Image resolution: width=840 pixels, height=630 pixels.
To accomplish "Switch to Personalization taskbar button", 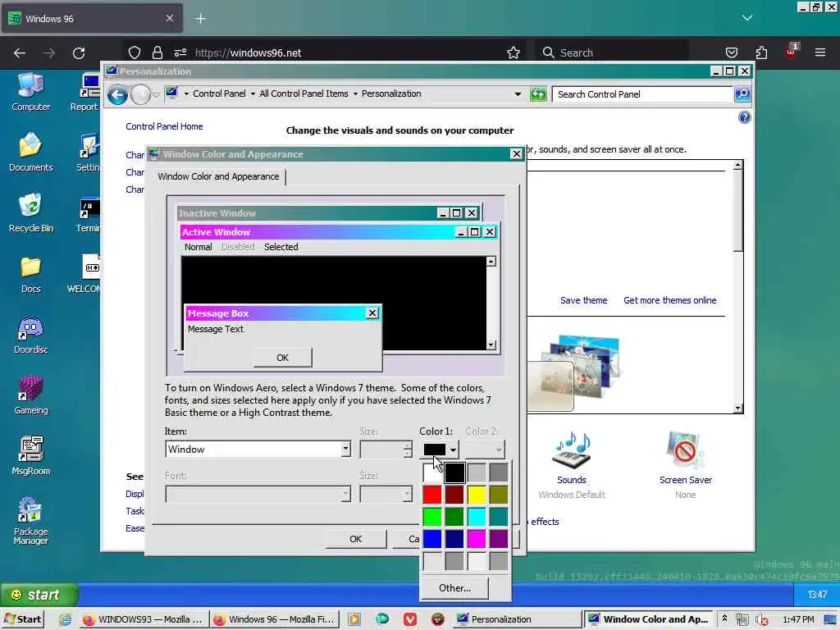I will (518, 619).
